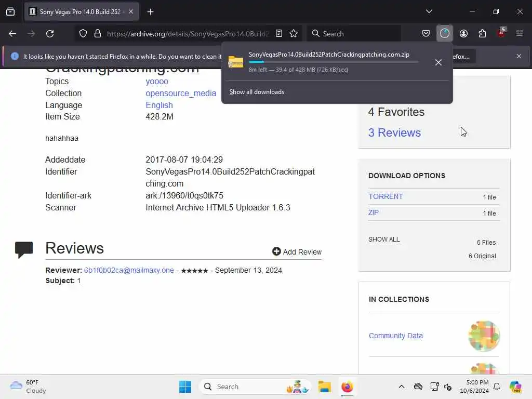
Task: Select the Sony Vegas Pro 14.0 tab
Action: 82,11
